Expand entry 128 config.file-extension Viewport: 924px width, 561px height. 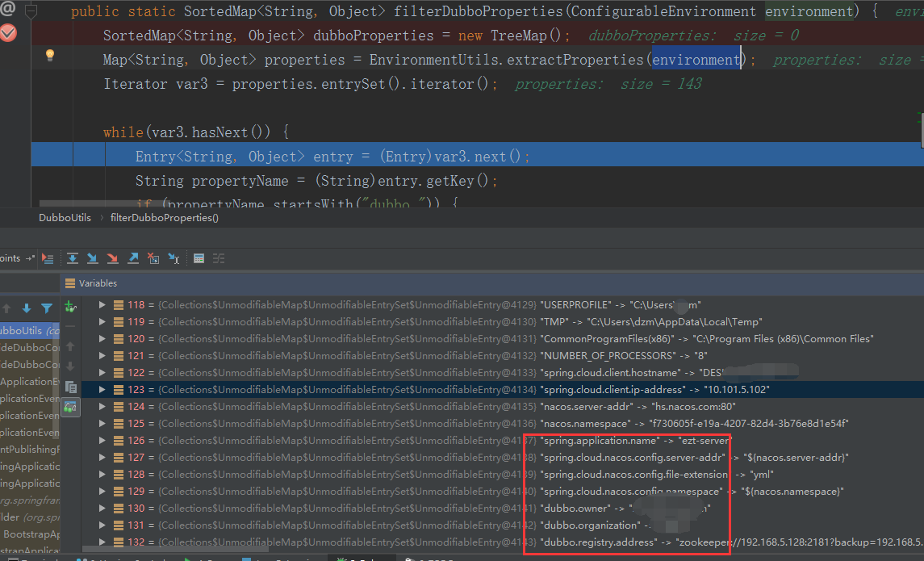tap(102, 475)
